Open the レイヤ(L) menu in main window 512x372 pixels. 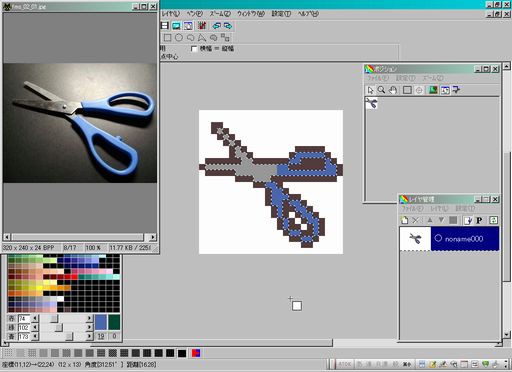170,14
